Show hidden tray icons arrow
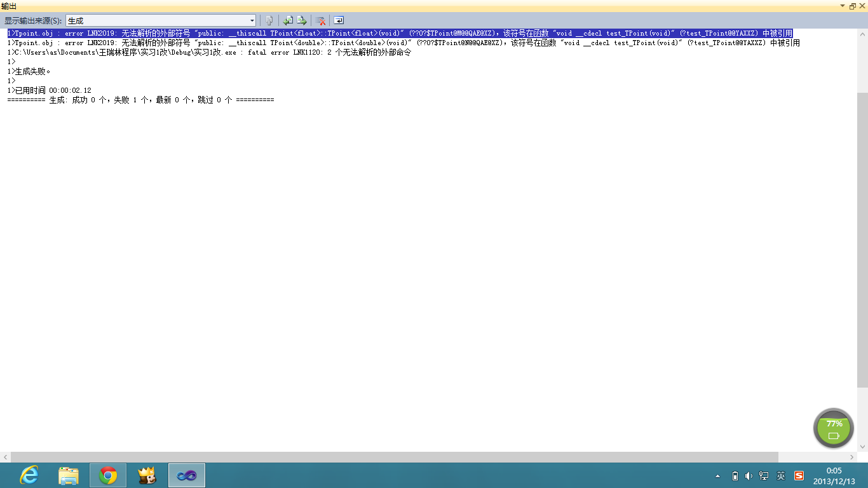The width and height of the screenshot is (868, 488). [718, 476]
